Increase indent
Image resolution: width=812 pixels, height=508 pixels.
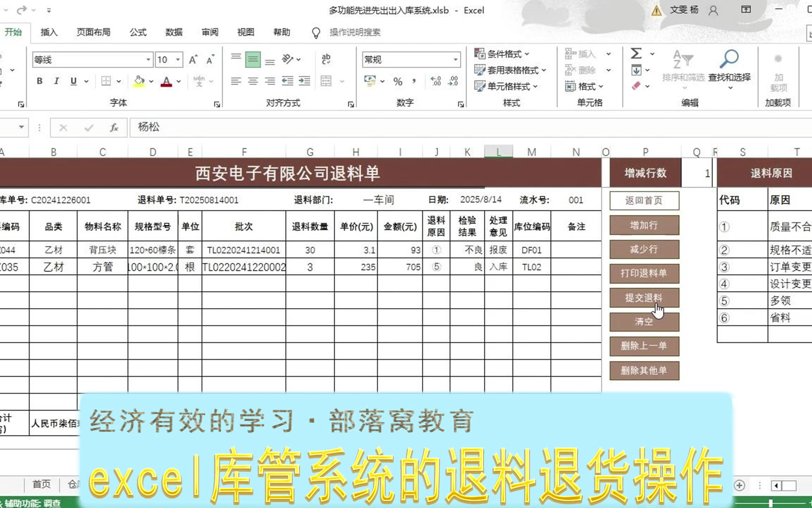[x=304, y=81]
